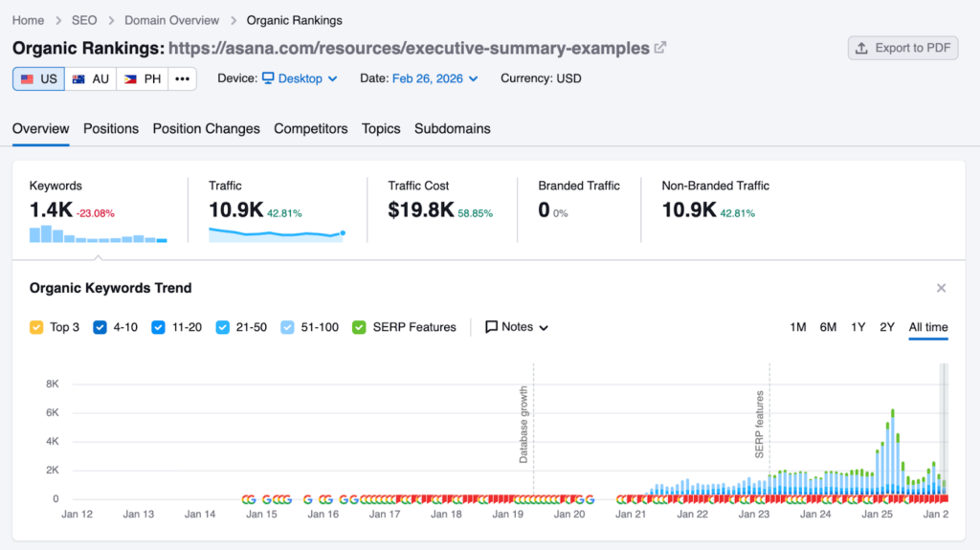Disable the SERP Features checkbox
980x550 pixels.
point(360,327)
